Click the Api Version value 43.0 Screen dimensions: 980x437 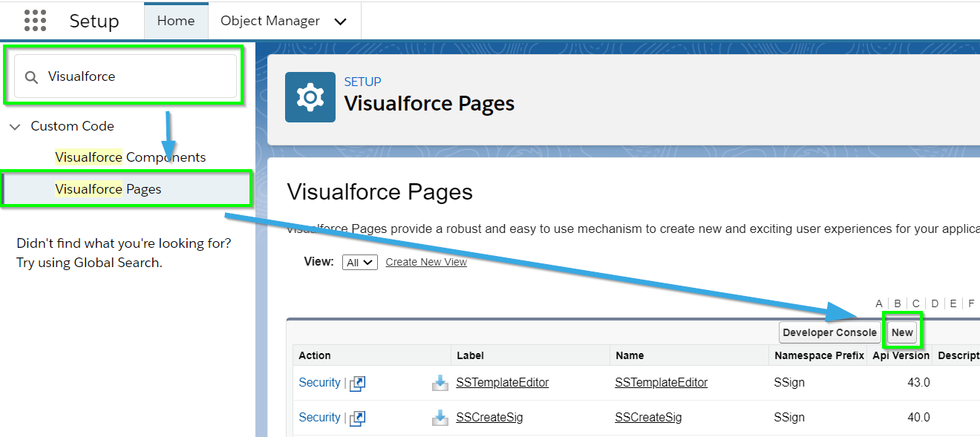point(918,383)
